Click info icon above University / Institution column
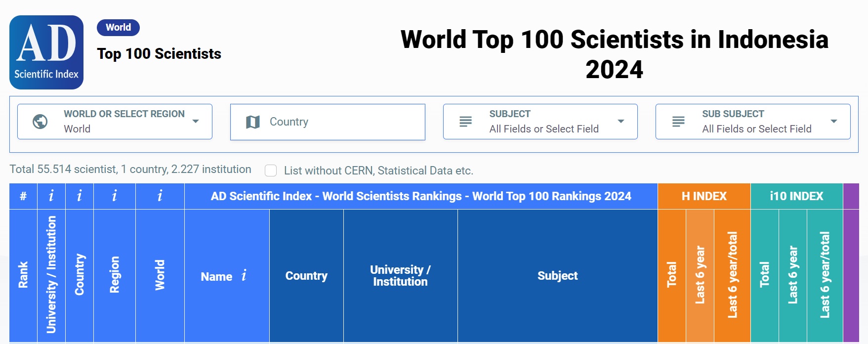The width and height of the screenshot is (868, 344). tap(51, 196)
